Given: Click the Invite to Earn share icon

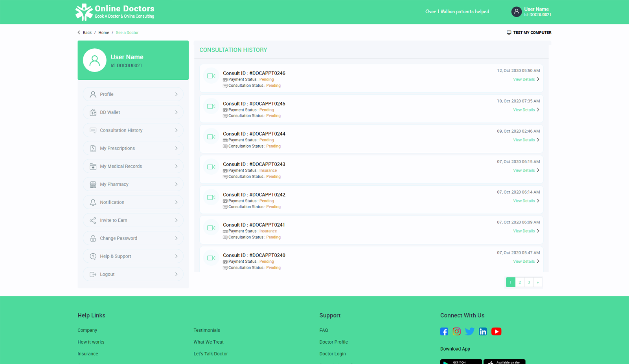Looking at the screenshot, I should (x=93, y=221).
